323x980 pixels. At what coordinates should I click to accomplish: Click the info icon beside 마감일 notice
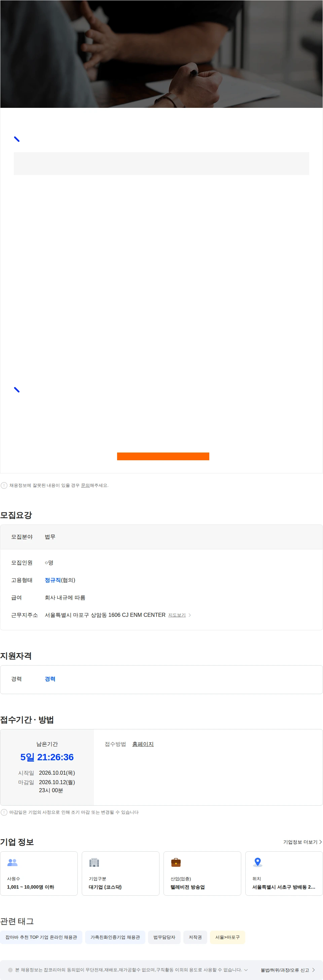(4, 812)
